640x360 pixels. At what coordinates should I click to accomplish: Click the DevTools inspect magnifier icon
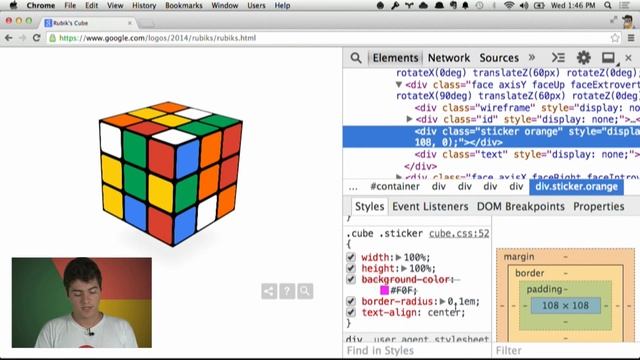[x=356, y=58]
